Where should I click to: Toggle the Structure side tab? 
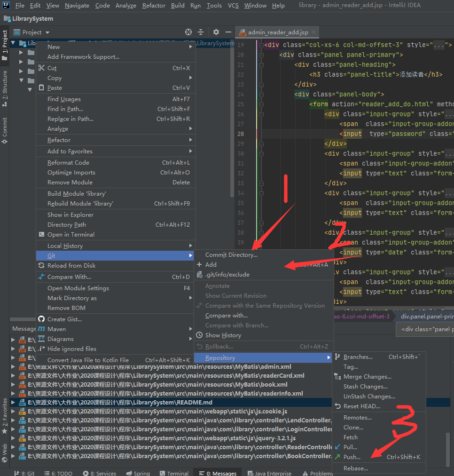[x=5, y=88]
